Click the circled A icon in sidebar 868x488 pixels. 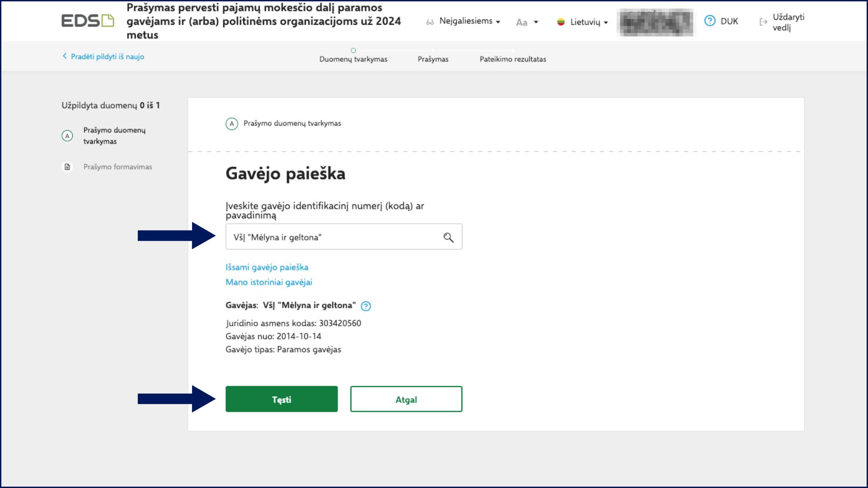tap(67, 136)
